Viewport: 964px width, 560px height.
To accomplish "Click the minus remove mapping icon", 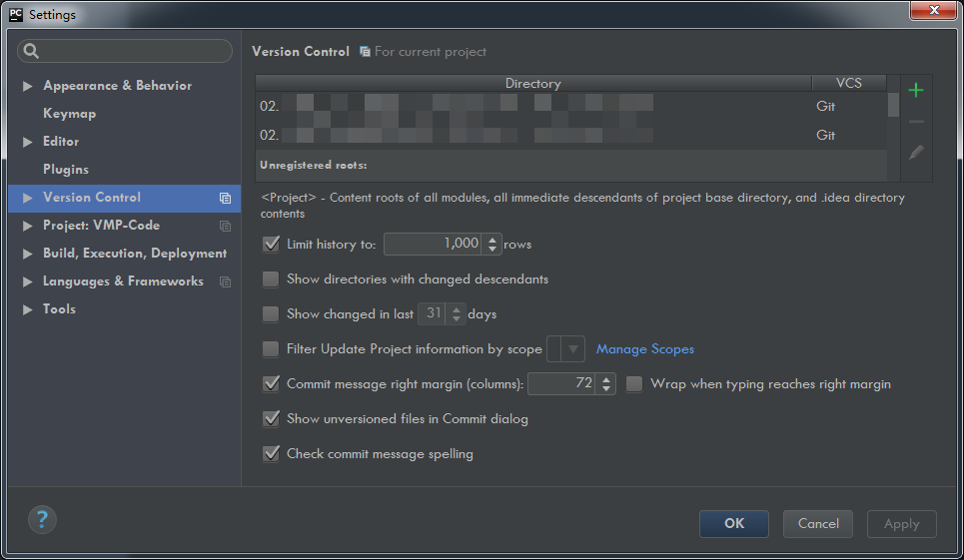I will (x=916, y=122).
